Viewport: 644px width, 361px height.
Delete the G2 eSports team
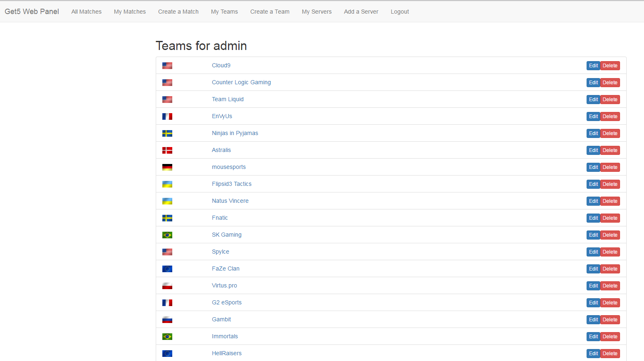[610, 303]
